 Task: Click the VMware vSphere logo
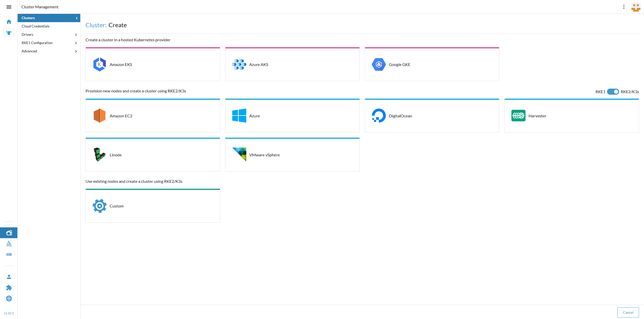tap(239, 154)
